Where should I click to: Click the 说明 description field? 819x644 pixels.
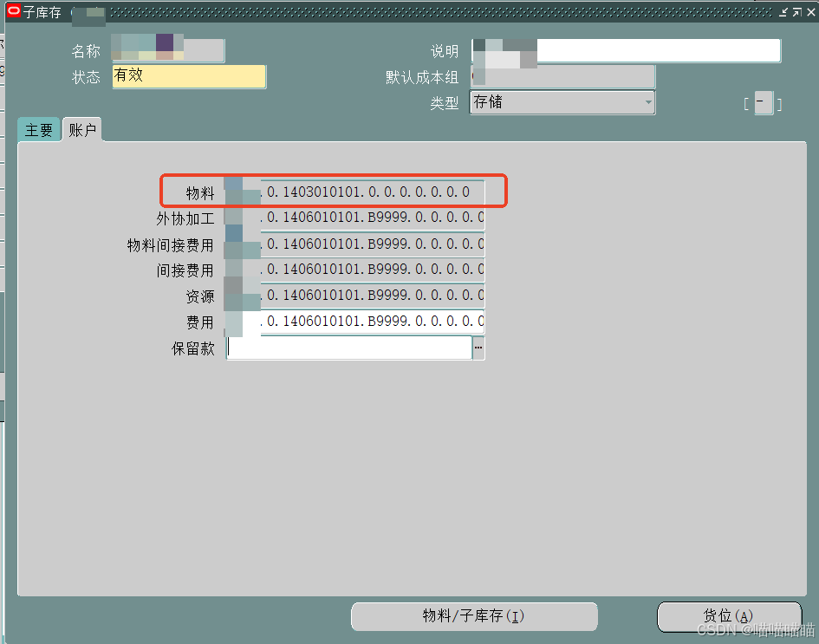(x=627, y=50)
